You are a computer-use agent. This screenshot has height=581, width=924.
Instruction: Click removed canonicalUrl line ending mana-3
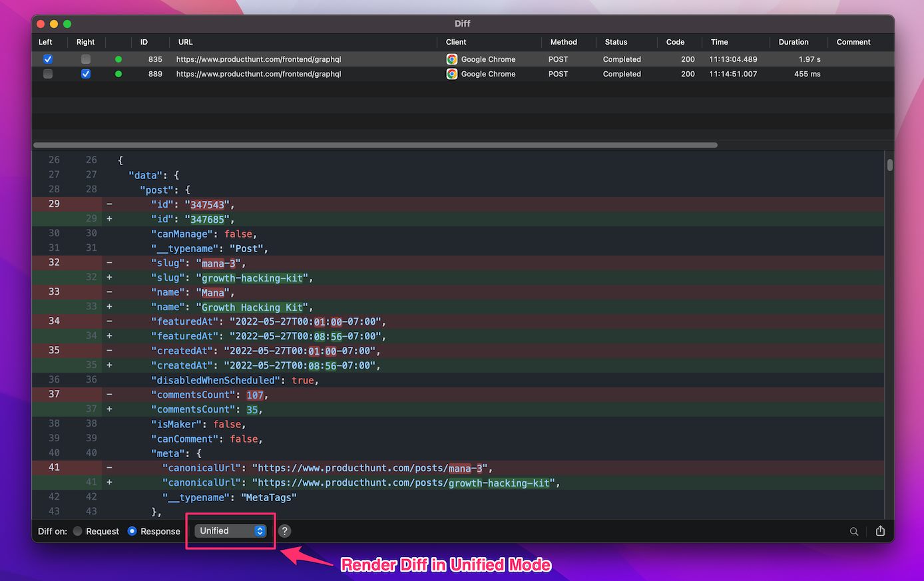point(458,468)
